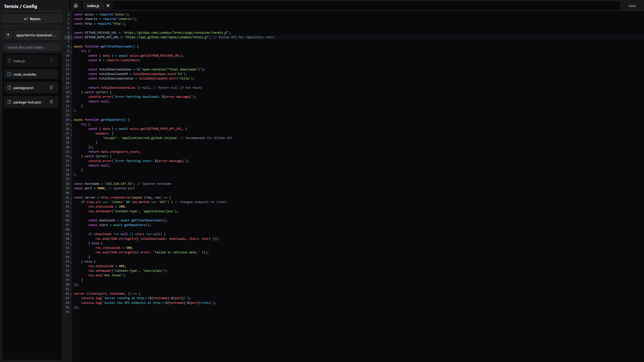Click the apps/termix-download path field
This screenshot has height=362, width=644.
click(x=37, y=35)
